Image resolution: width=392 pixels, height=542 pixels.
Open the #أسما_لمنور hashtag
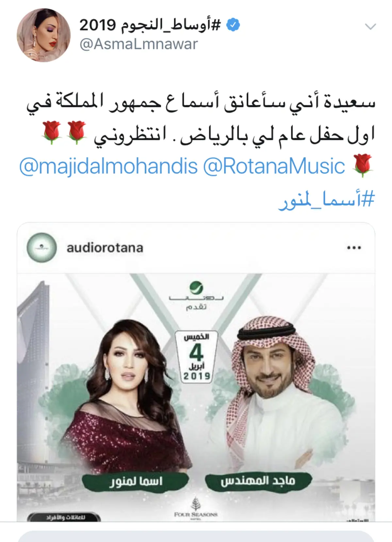pyautogui.click(x=326, y=200)
